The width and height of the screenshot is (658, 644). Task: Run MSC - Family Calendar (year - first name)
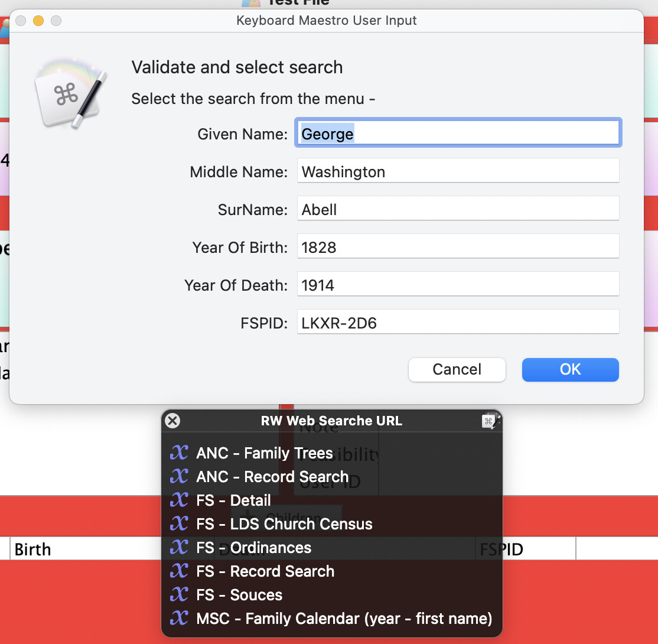click(331, 619)
